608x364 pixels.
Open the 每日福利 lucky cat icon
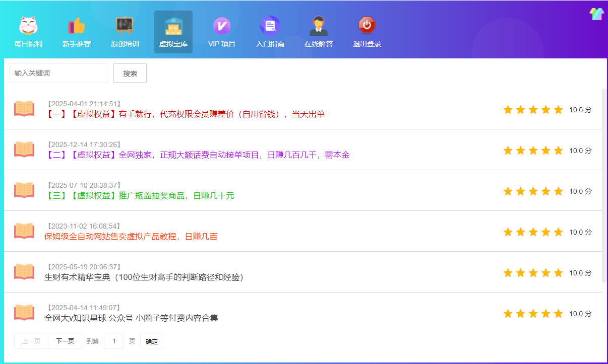[28, 26]
